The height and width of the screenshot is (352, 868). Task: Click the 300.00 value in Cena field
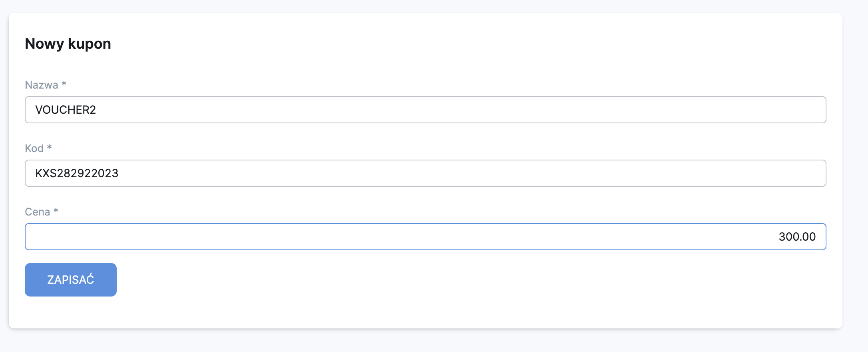tap(797, 237)
